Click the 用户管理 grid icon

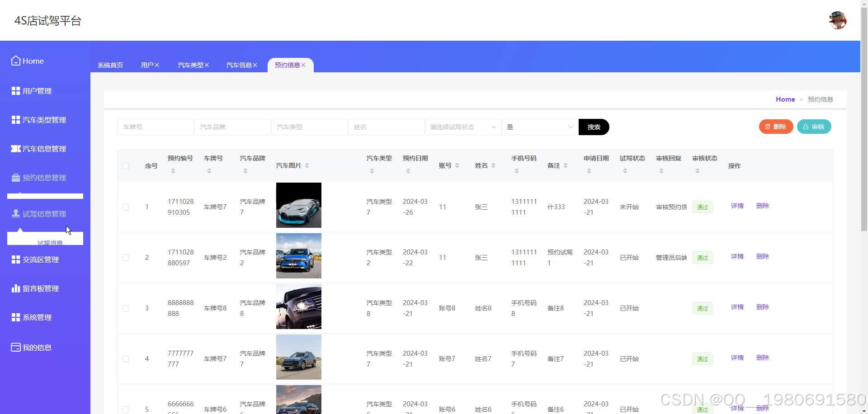[x=16, y=91]
